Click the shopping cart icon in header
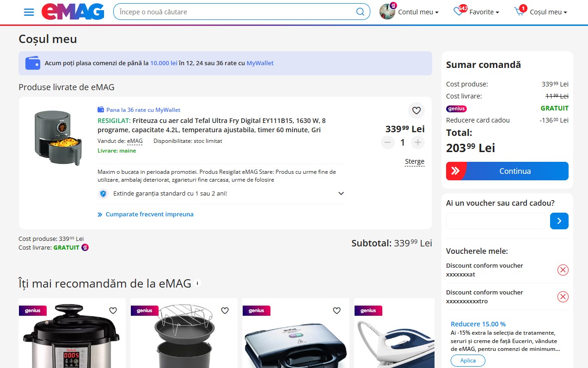The height and width of the screenshot is (368, 588). click(x=520, y=12)
